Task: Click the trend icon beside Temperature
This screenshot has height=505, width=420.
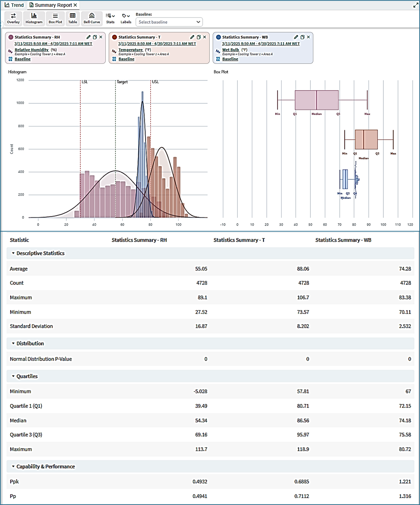Action: click(x=114, y=51)
